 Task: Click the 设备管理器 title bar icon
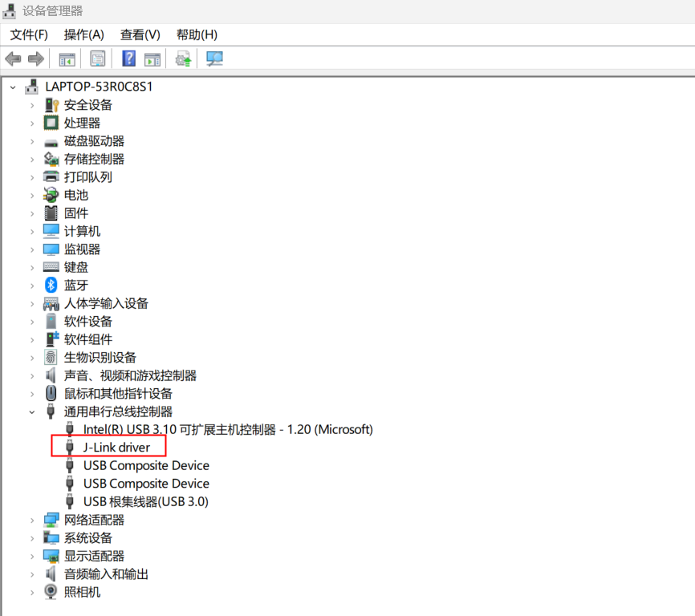click(9, 11)
